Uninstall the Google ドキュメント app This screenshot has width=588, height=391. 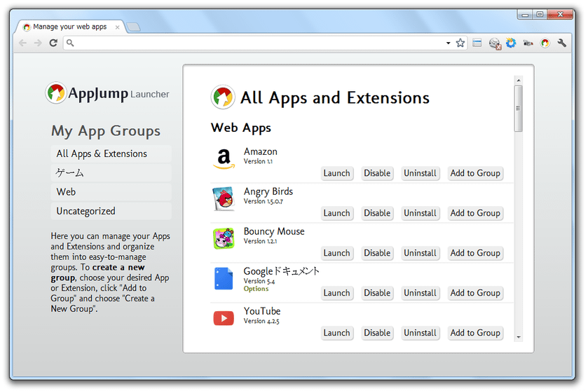point(420,293)
